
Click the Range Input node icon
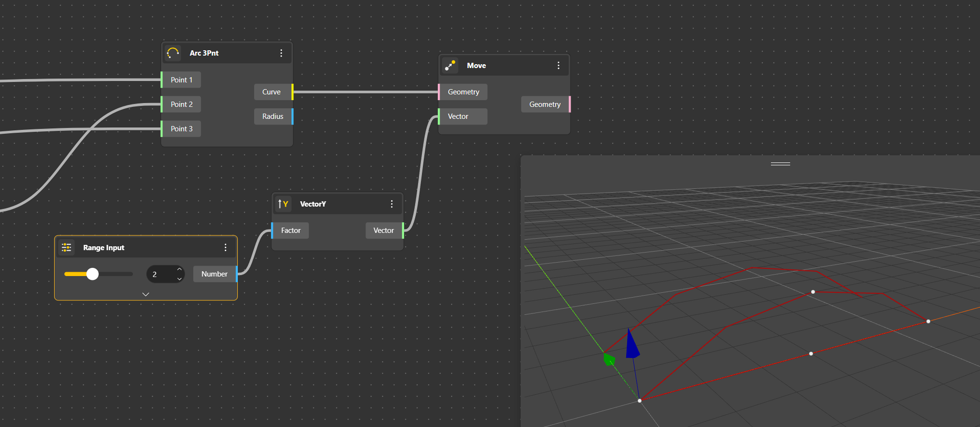tap(66, 247)
